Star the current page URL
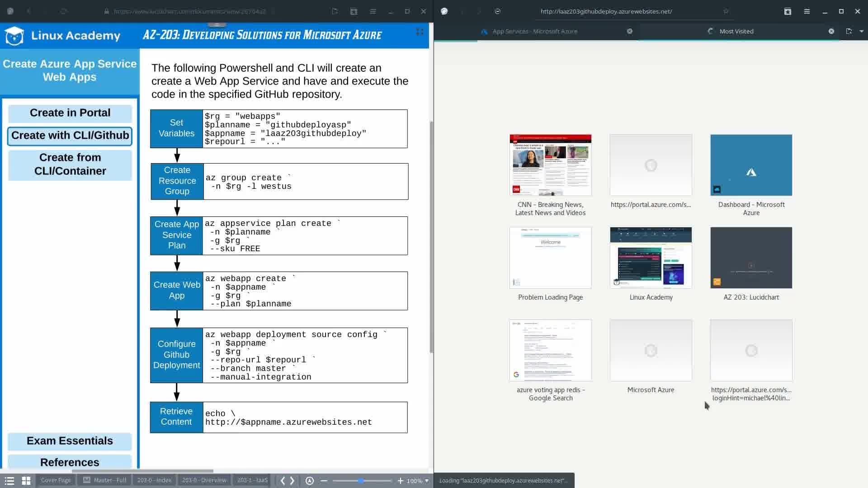Screen dimensions: 868x488 coord(726,11)
